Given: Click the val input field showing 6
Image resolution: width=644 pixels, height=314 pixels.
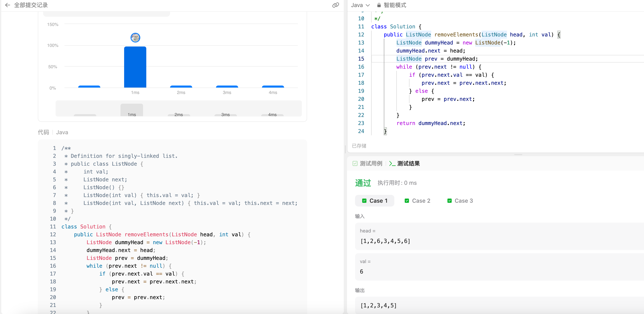Looking at the screenshot, I should (x=361, y=272).
